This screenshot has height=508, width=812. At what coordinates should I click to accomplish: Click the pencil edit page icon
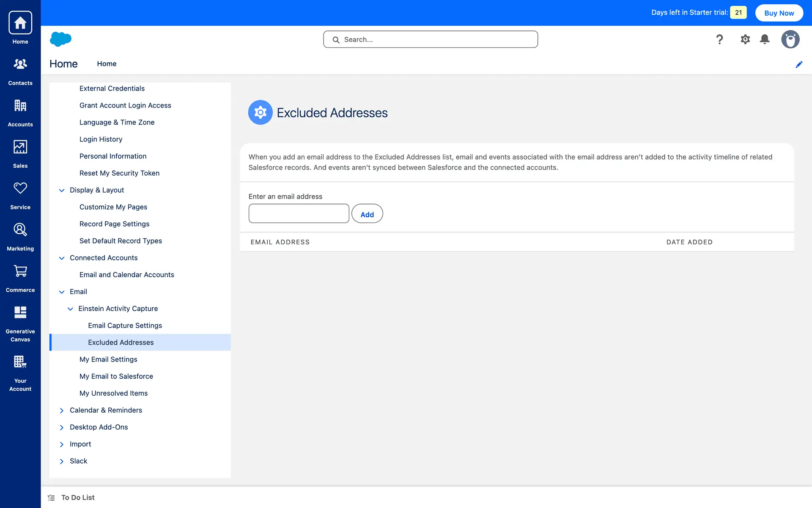click(x=799, y=64)
